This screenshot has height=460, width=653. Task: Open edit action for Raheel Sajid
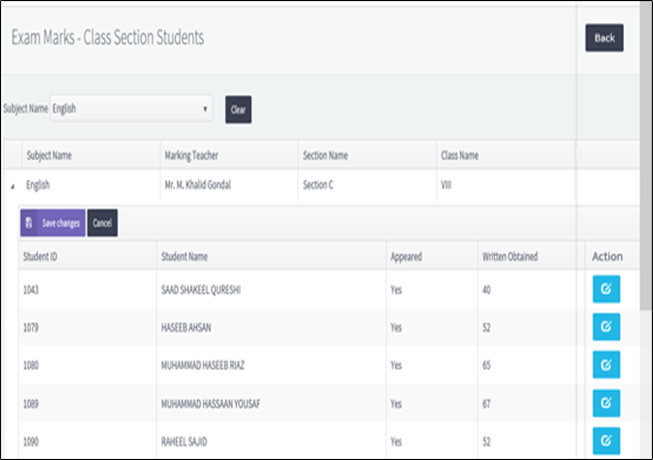click(606, 438)
